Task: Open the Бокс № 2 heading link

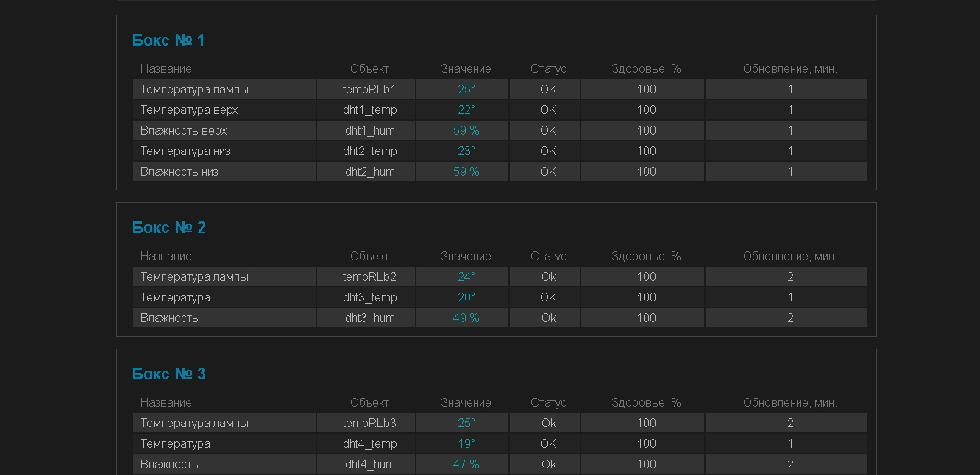Action: [x=168, y=228]
